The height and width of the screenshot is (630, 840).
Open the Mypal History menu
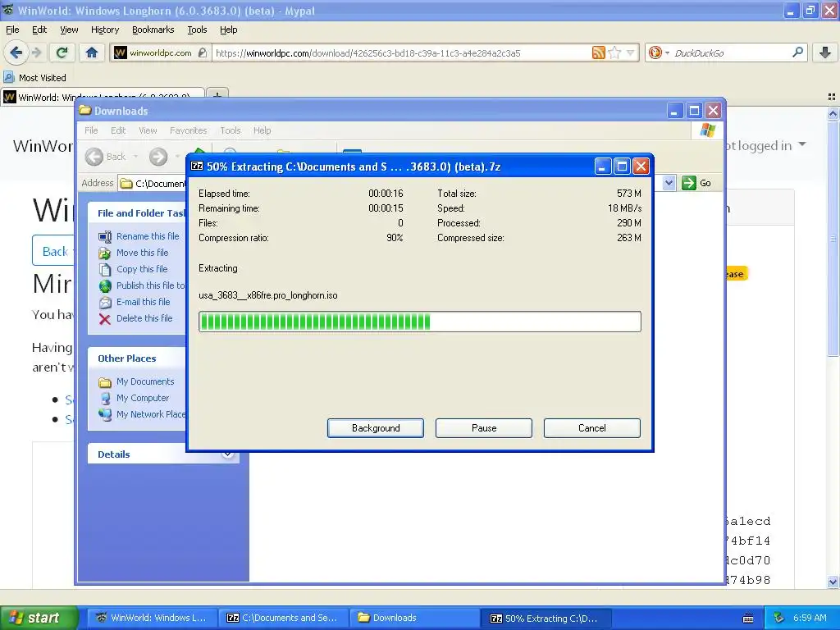tap(104, 30)
